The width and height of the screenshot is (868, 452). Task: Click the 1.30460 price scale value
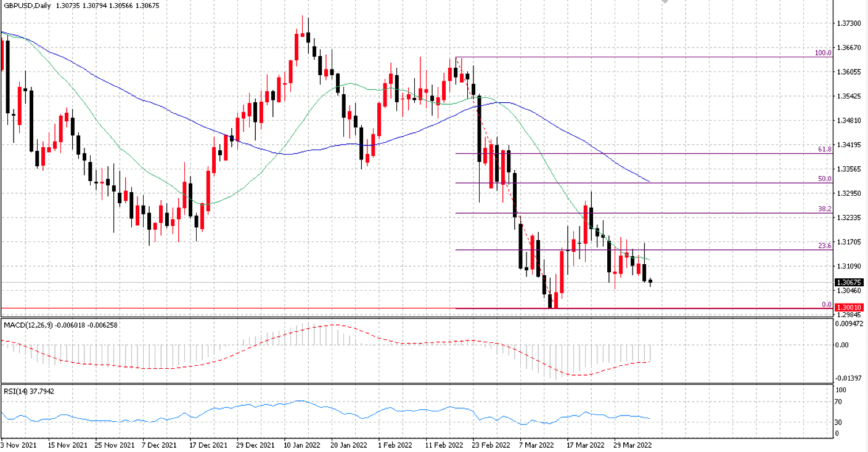click(x=850, y=291)
